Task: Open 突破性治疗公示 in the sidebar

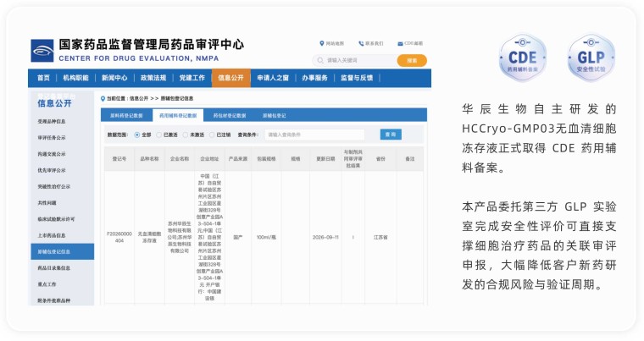Action: click(53, 187)
